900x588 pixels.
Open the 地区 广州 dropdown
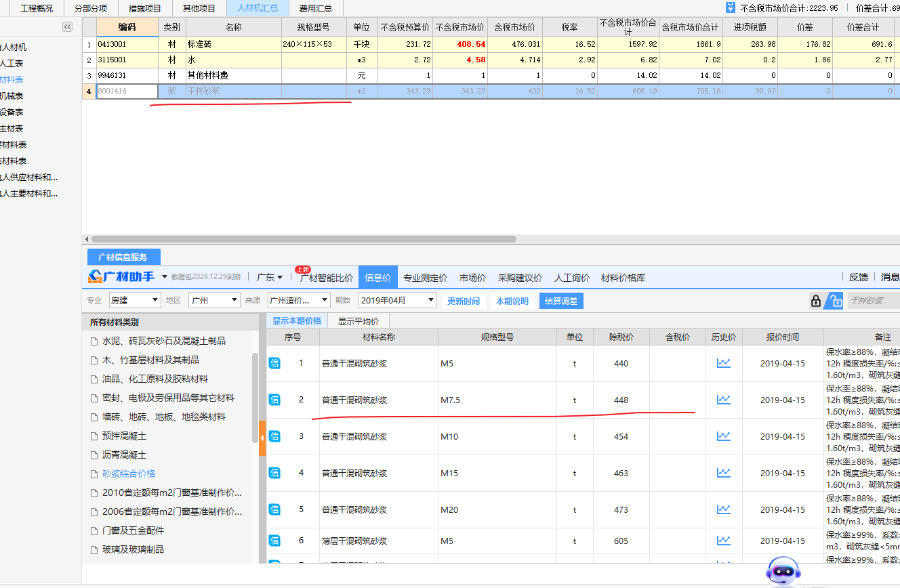coord(214,300)
